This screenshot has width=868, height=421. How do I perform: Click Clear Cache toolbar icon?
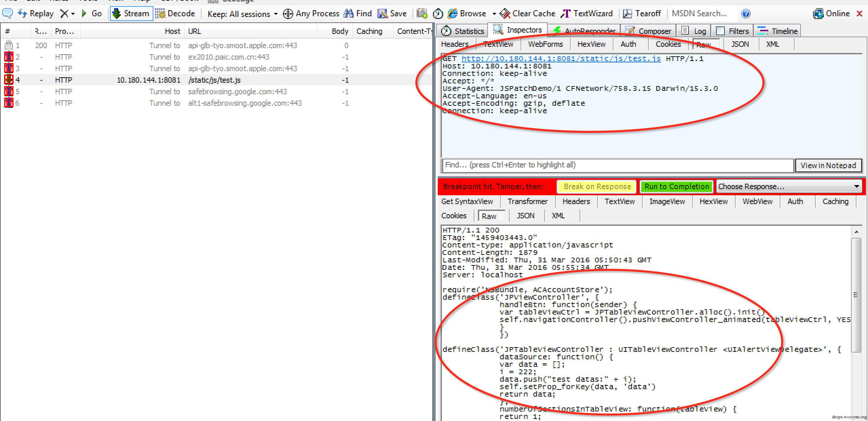[505, 14]
